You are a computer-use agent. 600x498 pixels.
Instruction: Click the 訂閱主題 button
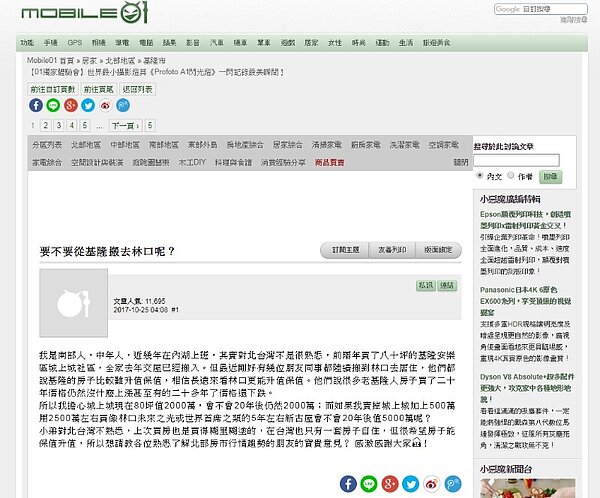345,250
